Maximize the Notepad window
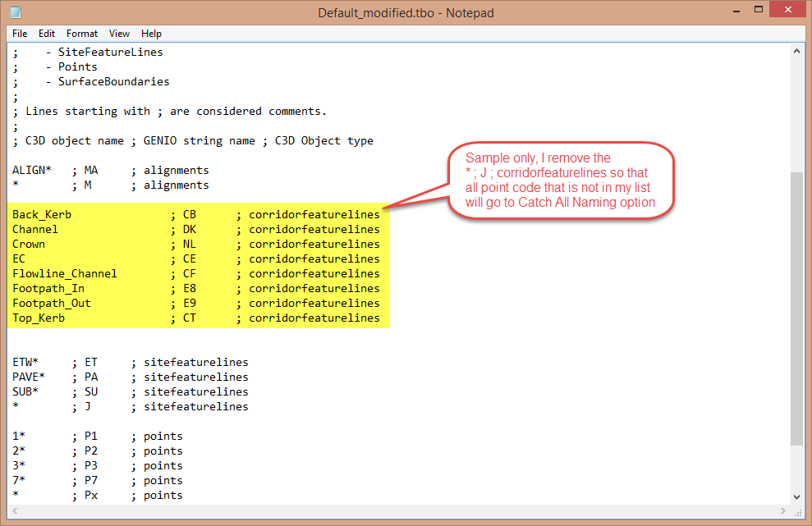Screen dimensions: 812x526 pos(759,9)
